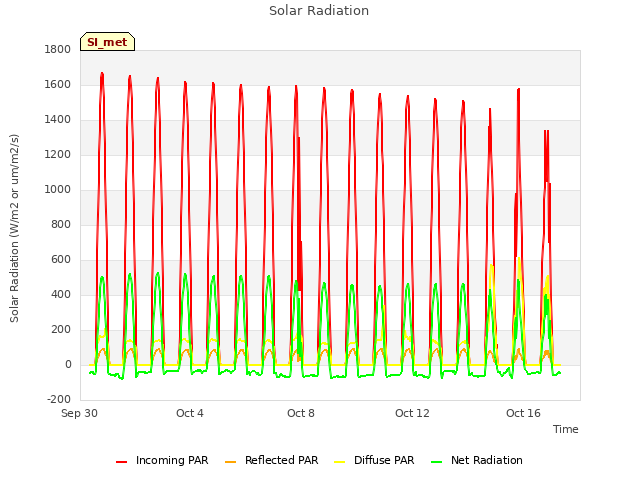Click the SI_met annotation label
Viewport: 640px width, 480px height.
(x=107, y=42)
